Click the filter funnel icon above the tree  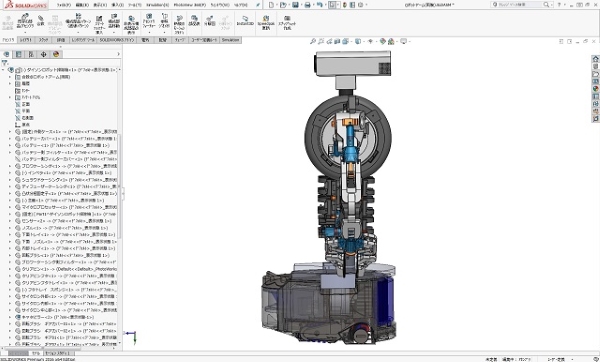5,62
